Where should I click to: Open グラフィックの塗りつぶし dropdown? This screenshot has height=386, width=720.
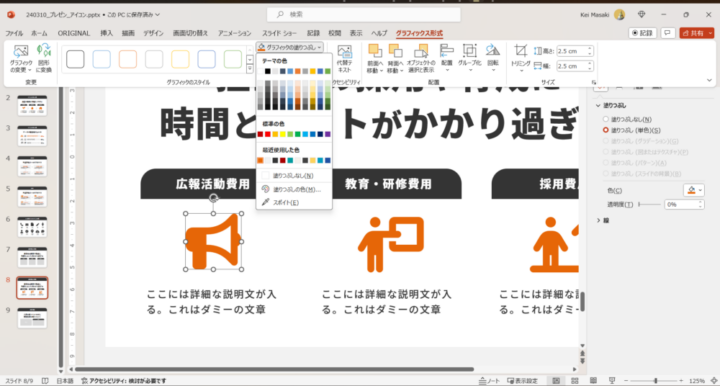(290, 47)
